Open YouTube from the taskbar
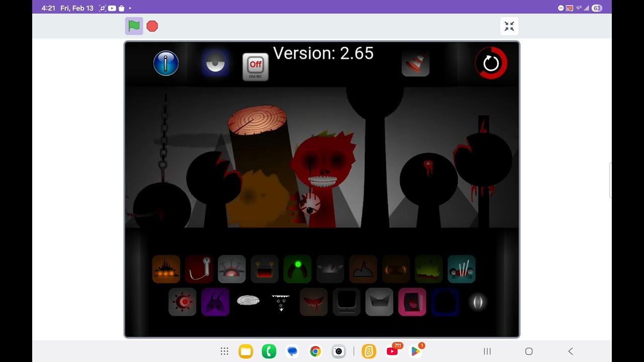 coord(392,351)
